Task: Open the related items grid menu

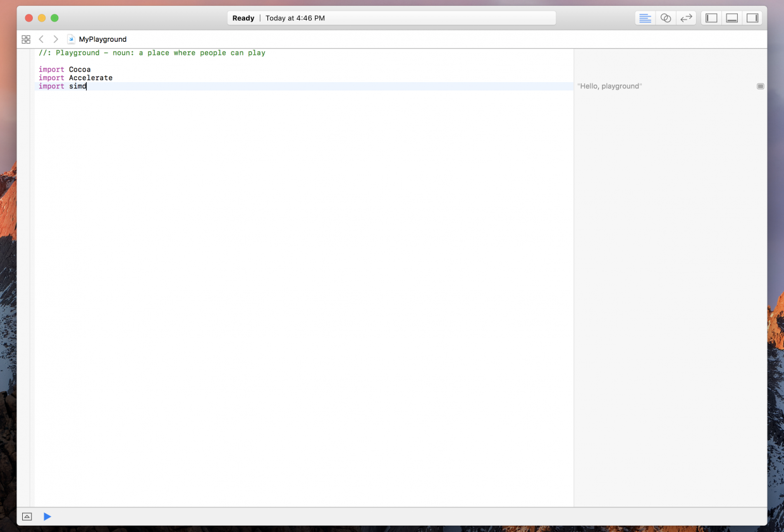Action: click(x=26, y=39)
